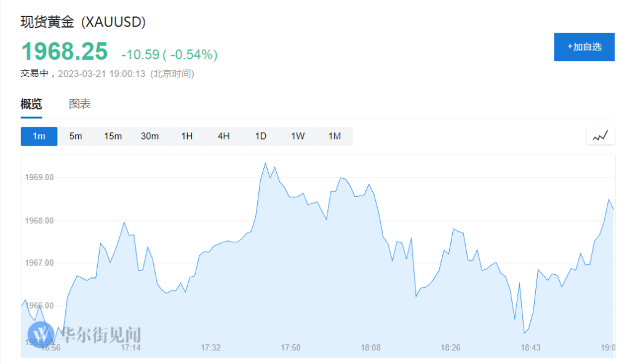Open the 图表 tab

(80, 104)
